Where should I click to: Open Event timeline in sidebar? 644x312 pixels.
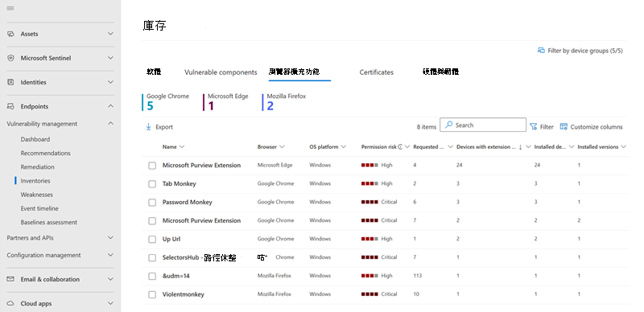point(39,208)
